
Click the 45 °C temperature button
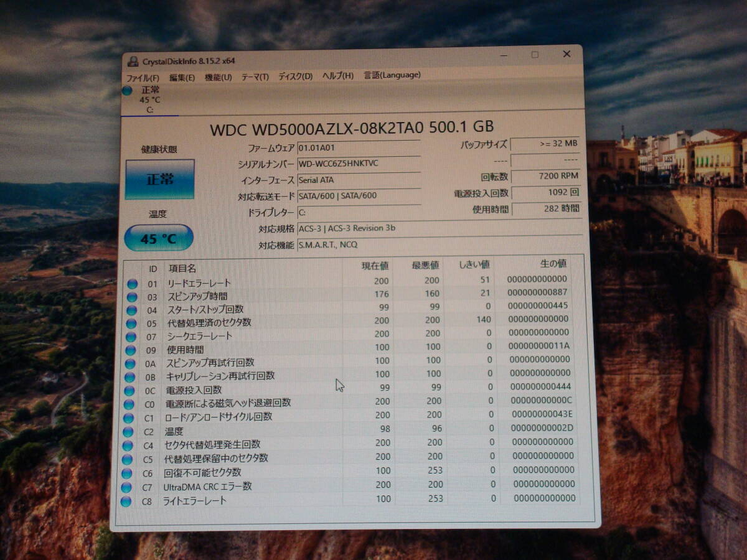click(159, 238)
